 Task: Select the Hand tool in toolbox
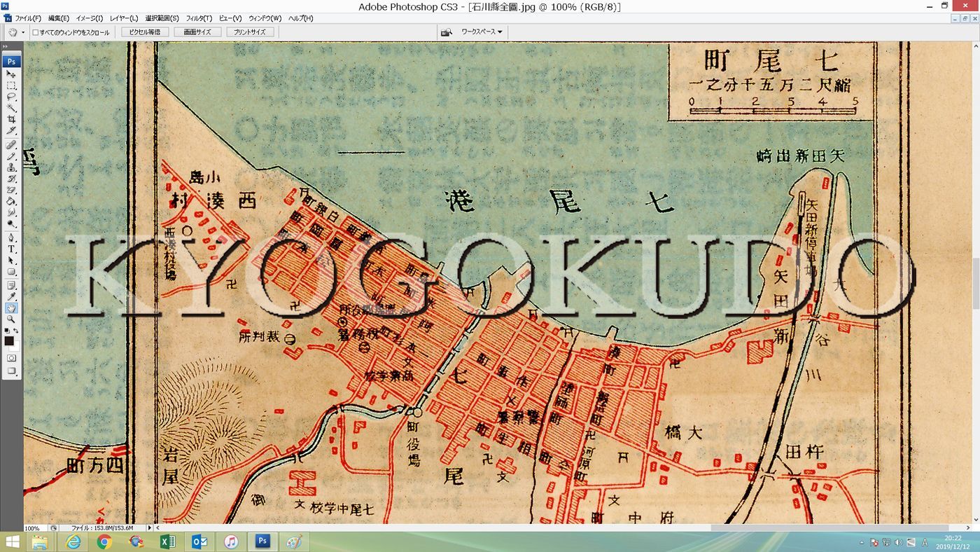[11, 308]
